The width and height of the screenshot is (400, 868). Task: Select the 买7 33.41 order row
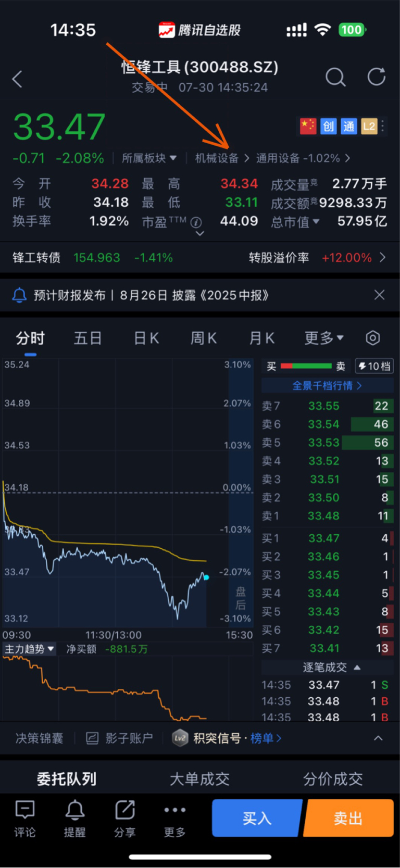click(x=327, y=648)
